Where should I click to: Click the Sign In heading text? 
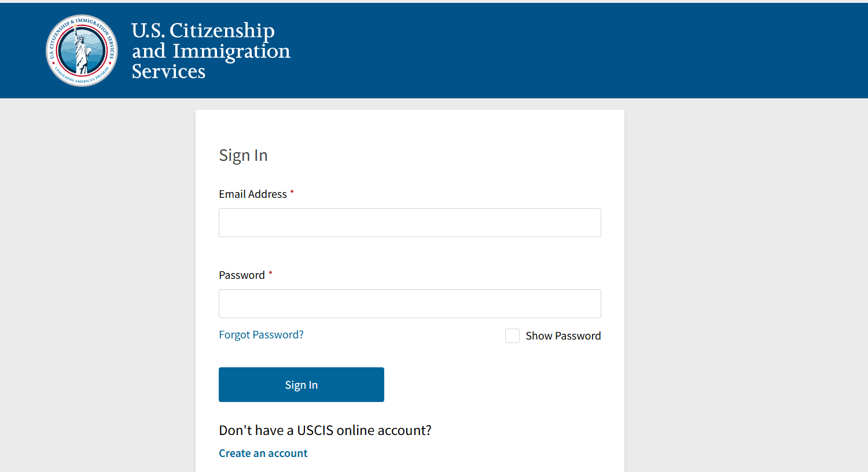(243, 155)
